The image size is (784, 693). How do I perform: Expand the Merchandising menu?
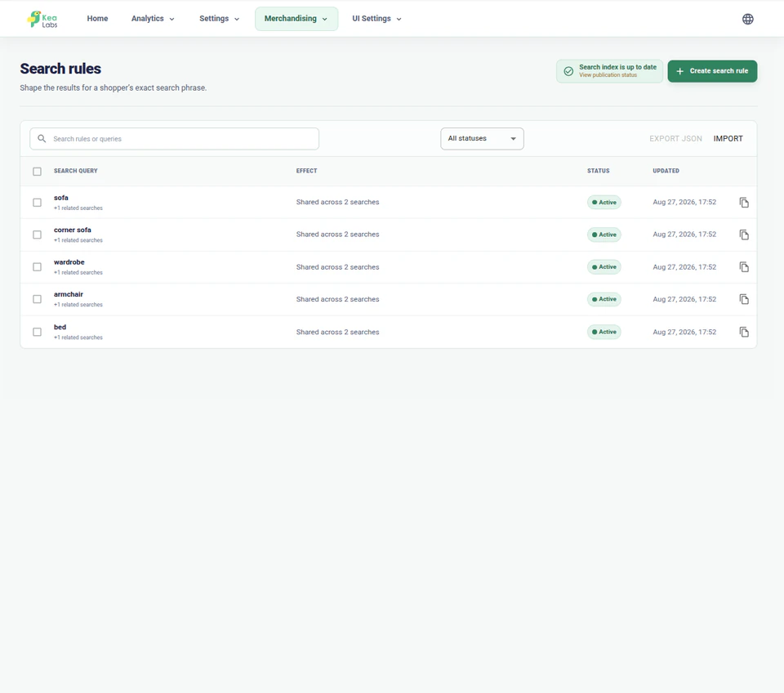click(x=296, y=19)
